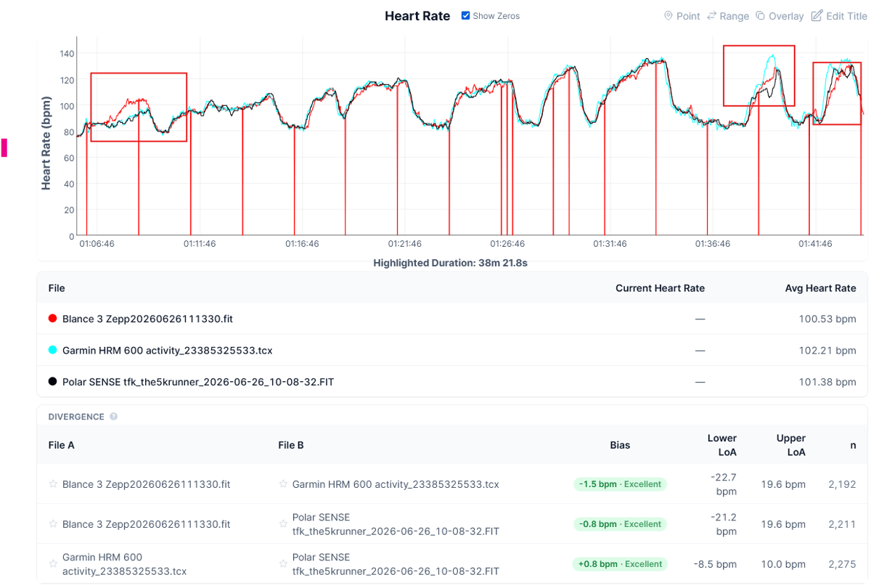Image resolution: width=871 pixels, height=588 pixels.
Task: Click the +0.8 bpm Excellent bias badge
Action: pyautogui.click(x=620, y=564)
